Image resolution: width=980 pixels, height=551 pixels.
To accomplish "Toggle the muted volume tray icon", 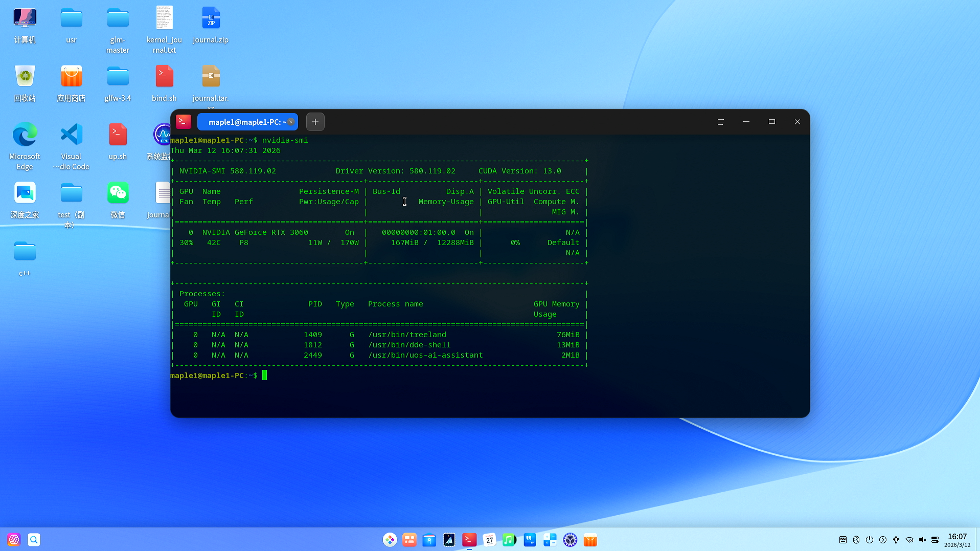I will [922, 540].
